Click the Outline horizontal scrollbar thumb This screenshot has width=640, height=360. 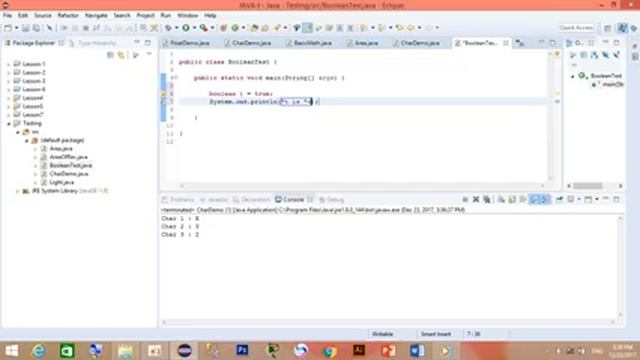click(x=588, y=186)
